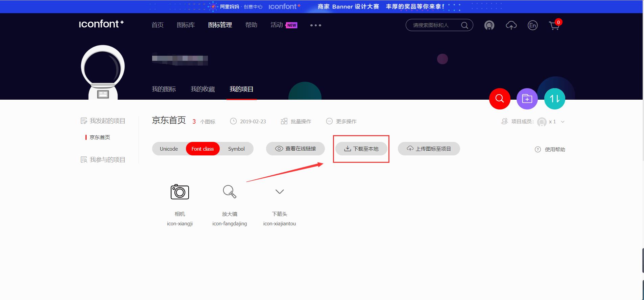Select Font class format option
The height and width of the screenshot is (300, 644).
pyautogui.click(x=202, y=149)
